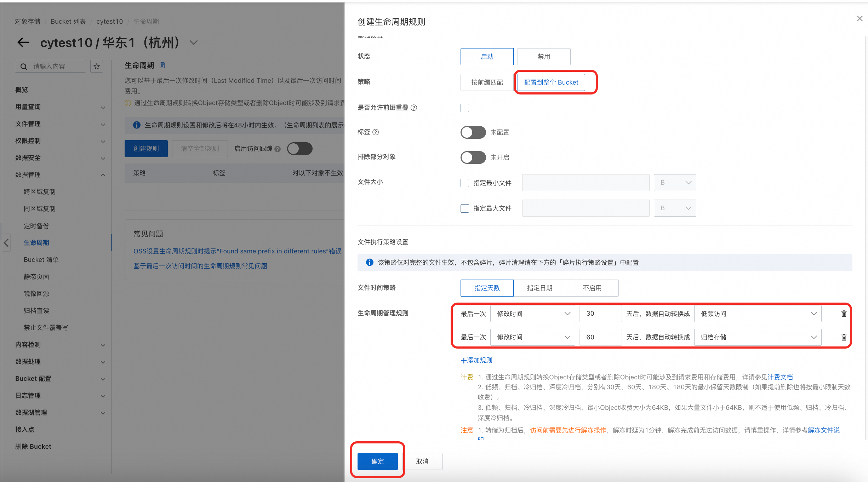Open 低频访问 storage class dropdown
The width and height of the screenshot is (868, 482).
(x=758, y=314)
